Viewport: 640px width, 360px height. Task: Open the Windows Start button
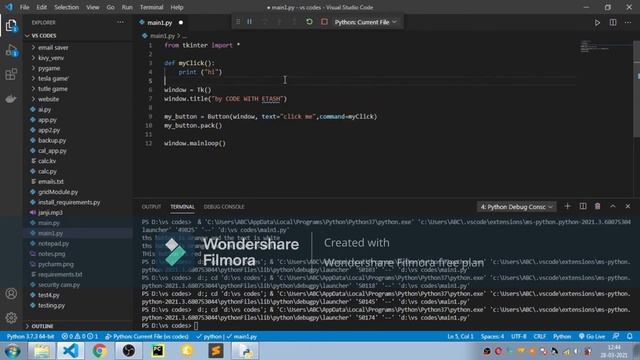point(13,351)
